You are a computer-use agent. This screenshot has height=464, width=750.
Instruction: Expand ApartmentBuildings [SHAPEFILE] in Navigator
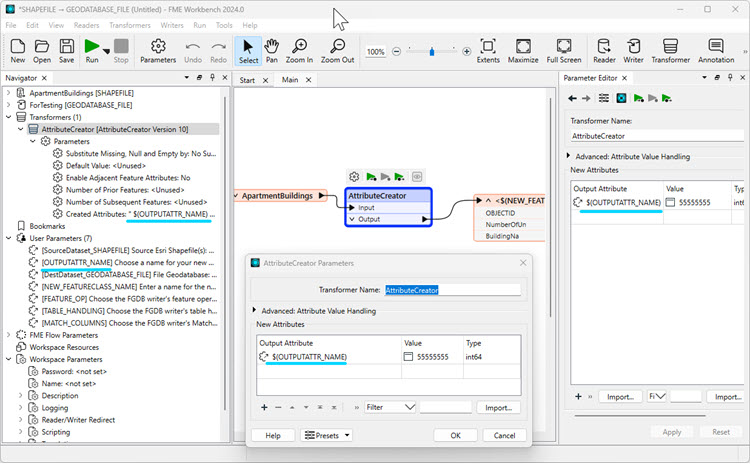[x=8, y=93]
